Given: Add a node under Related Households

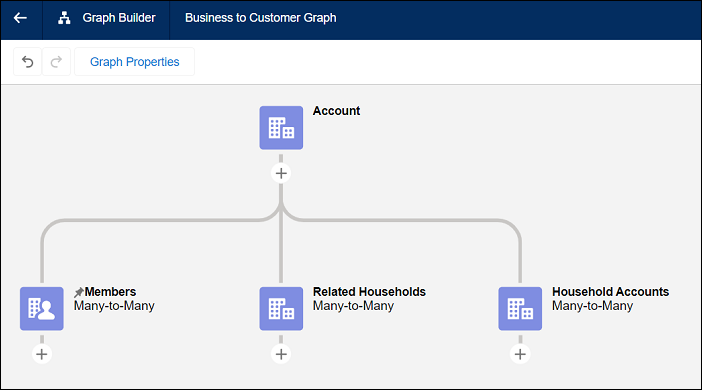Looking at the screenshot, I should tap(281, 354).
